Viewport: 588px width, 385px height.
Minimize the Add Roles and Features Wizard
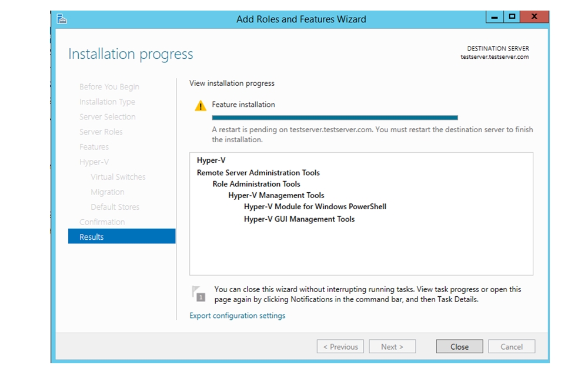(x=495, y=17)
